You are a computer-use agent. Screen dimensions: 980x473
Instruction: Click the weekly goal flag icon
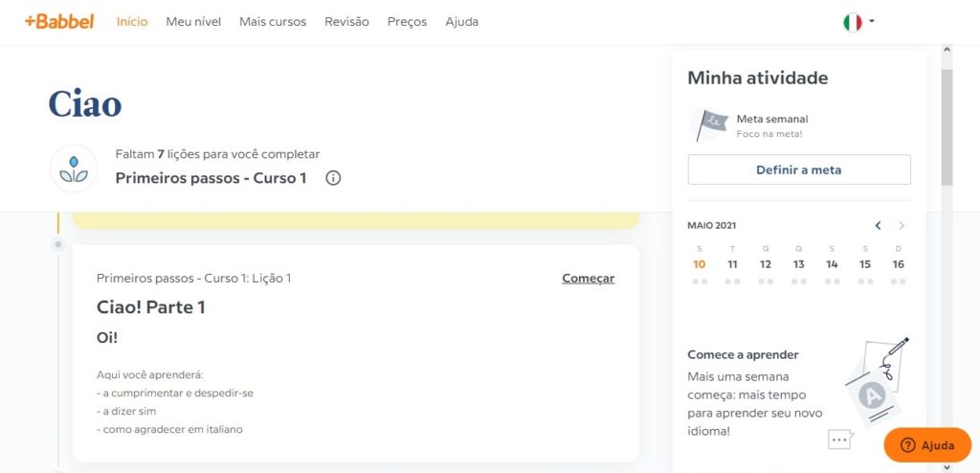pyautogui.click(x=711, y=124)
